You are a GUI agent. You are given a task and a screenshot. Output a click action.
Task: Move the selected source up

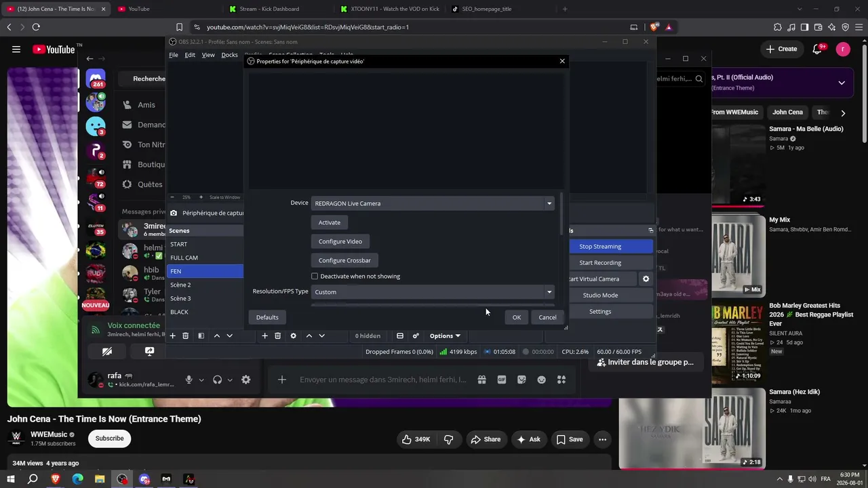pyautogui.click(x=309, y=335)
